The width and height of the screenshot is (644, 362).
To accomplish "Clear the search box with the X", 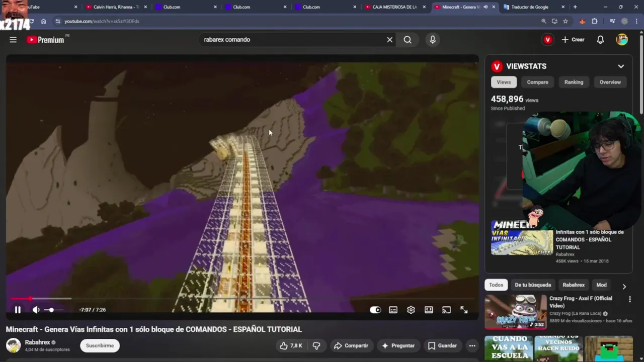I will point(389,40).
